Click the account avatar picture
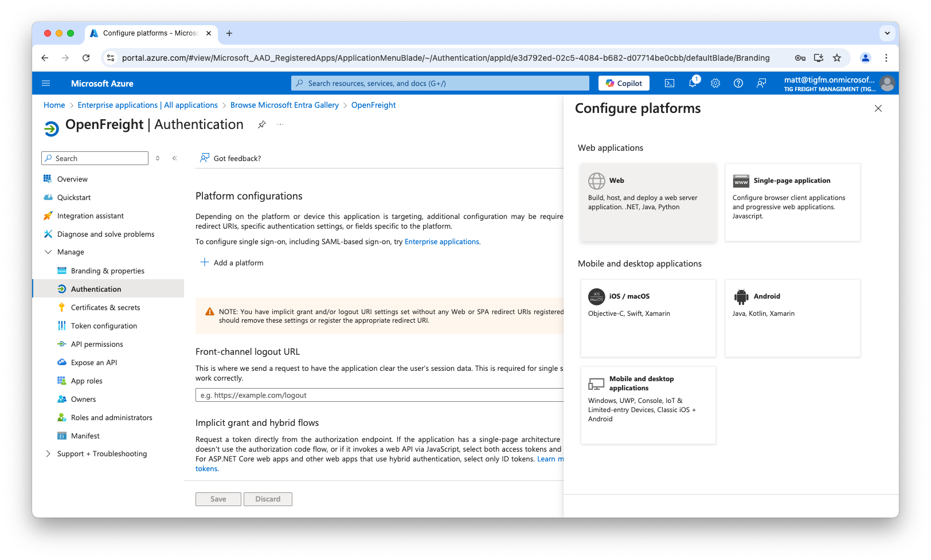The width and height of the screenshot is (931, 560). (x=887, y=83)
